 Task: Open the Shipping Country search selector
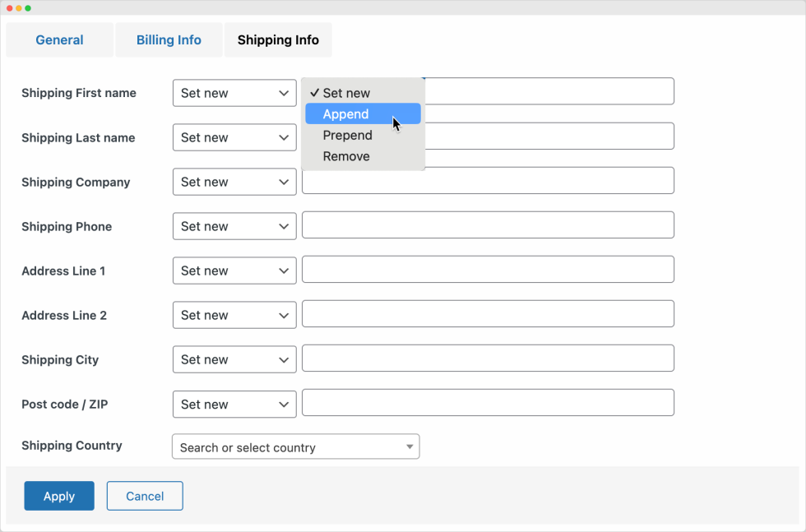295,447
